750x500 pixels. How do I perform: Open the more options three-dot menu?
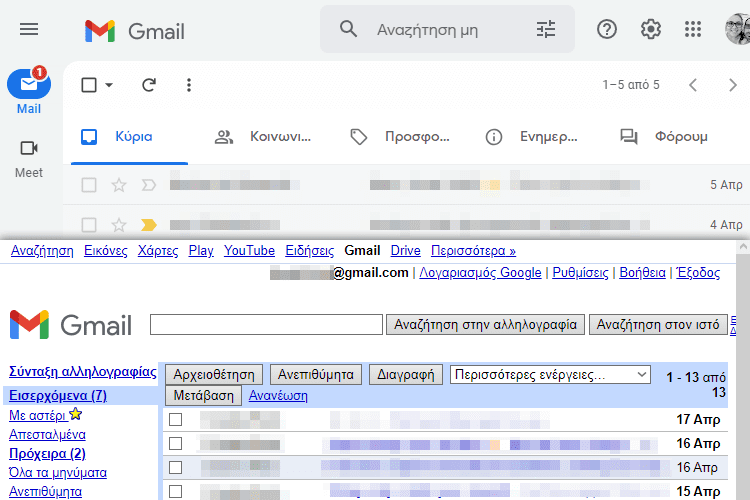coord(189,85)
